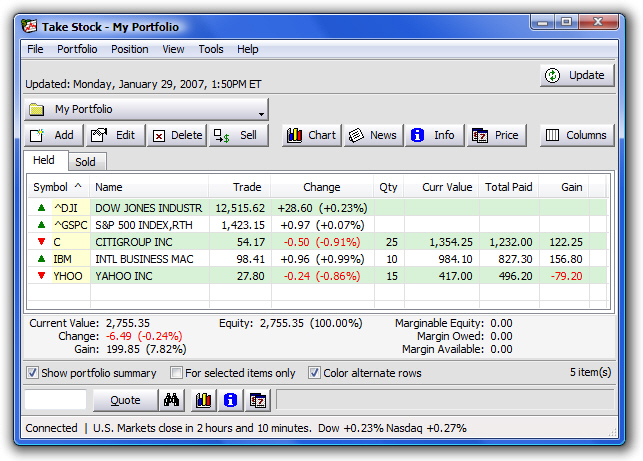This screenshot has height=461, width=643.
Task: Click the quote symbol input field
Action: pyautogui.click(x=56, y=400)
